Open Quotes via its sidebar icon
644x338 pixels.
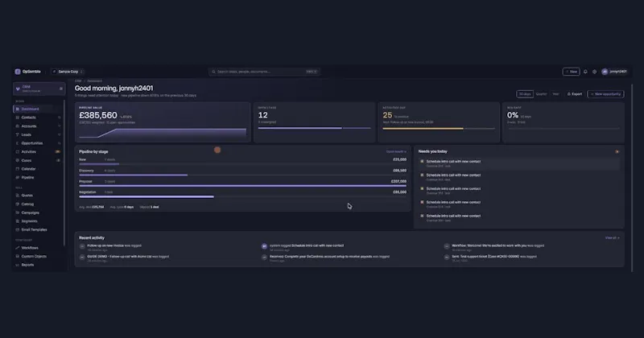(17, 196)
